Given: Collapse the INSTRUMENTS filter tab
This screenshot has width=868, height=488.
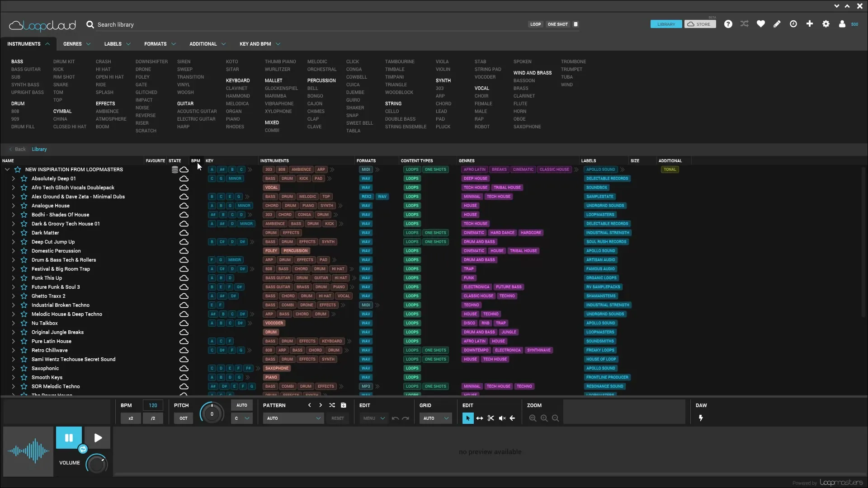Looking at the screenshot, I should [x=28, y=44].
